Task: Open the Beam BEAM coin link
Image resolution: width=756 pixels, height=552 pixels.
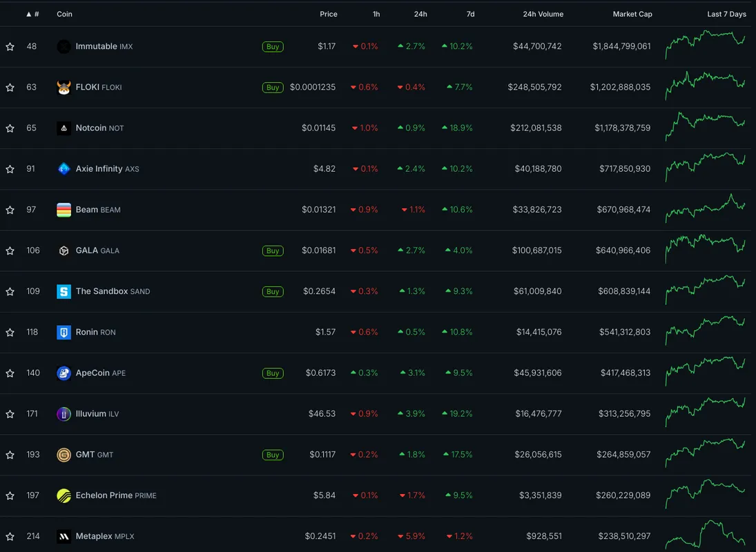Action: pyautogui.click(x=98, y=210)
